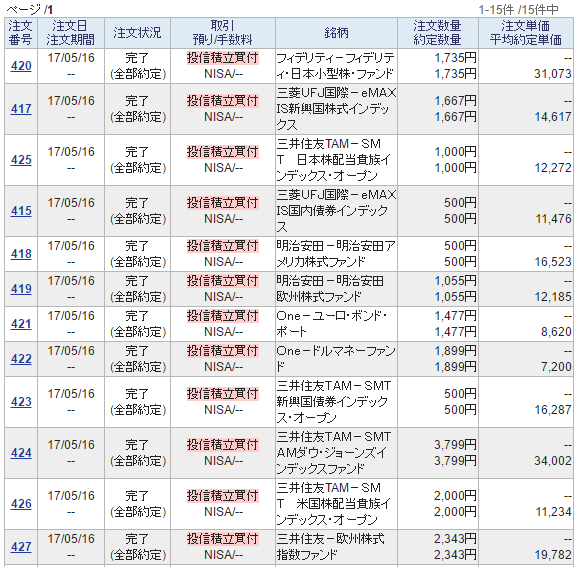The height and width of the screenshot is (567, 579).
Task: Click the 銘柄 column header
Action: coord(336,33)
